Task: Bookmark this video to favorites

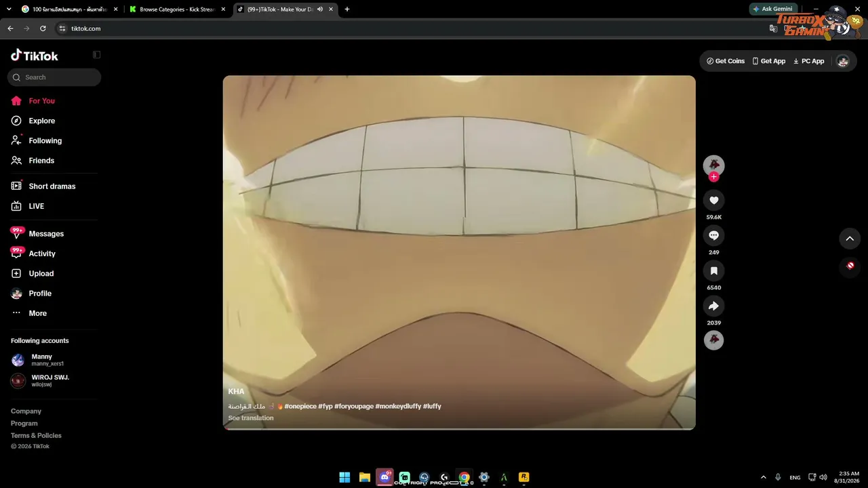Action: pyautogui.click(x=713, y=270)
